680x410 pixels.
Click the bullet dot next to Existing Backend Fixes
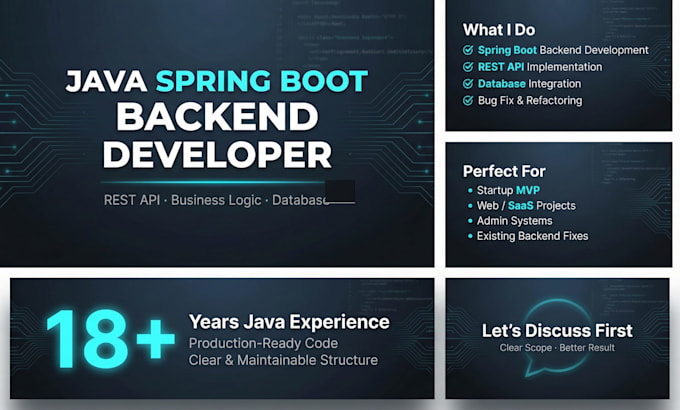(470, 236)
